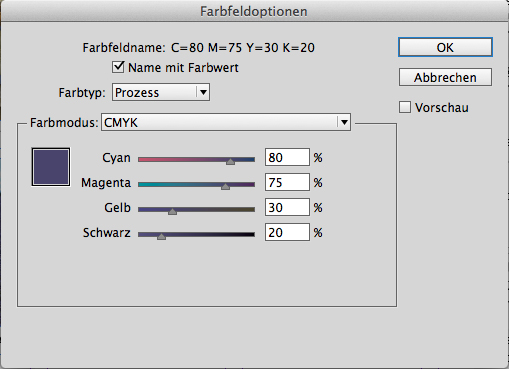The width and height of the screenshot is (509, 369).
Task: Click the Cyan slider handle
Action: [x=230, y=162]
